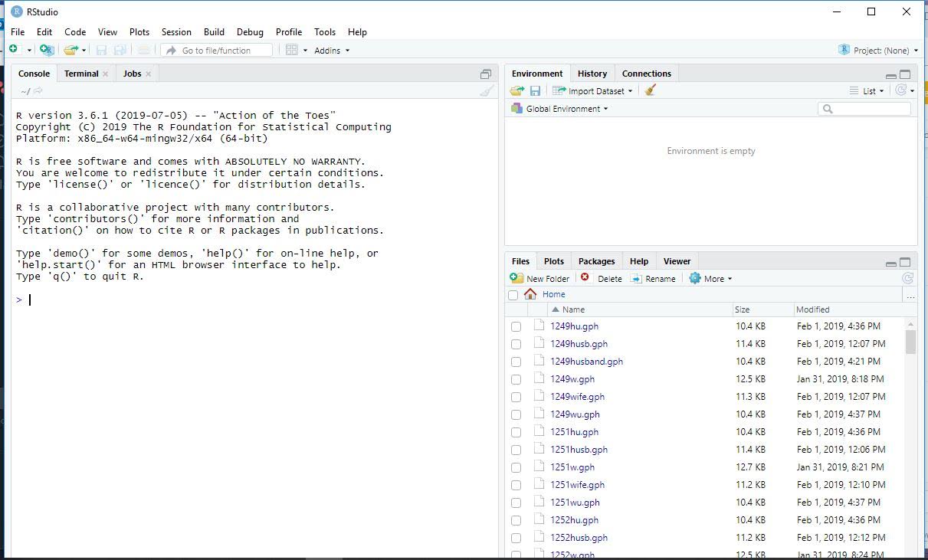Expand the More dropdown in Files pane
The width and height of the screenshot is (928, 560).
[x=710, y=279]
